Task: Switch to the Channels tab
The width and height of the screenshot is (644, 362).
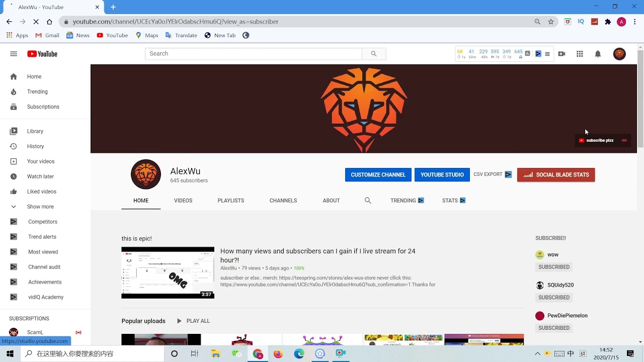Action: coord(283,201)
